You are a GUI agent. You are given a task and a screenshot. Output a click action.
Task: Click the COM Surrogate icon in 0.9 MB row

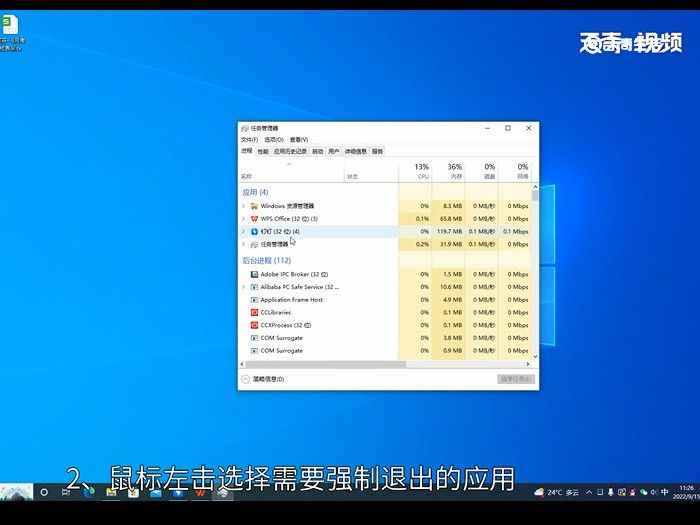pos(254,350)
